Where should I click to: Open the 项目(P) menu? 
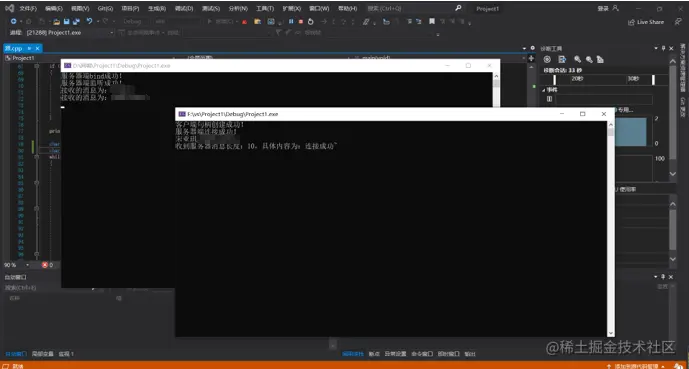point(131,8)
